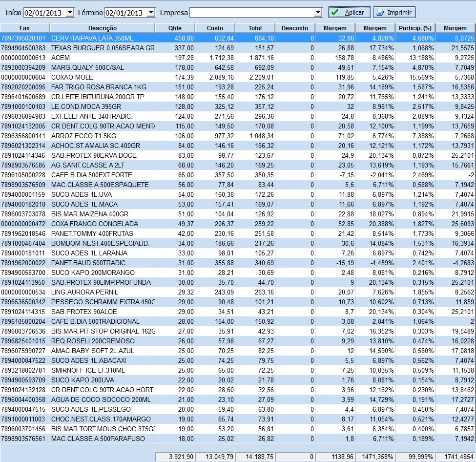The height and width of the screenshot is (462, 476).
Task: Select row COXA FRANGO CONGELADA
Action: click(x=237, y=224)
